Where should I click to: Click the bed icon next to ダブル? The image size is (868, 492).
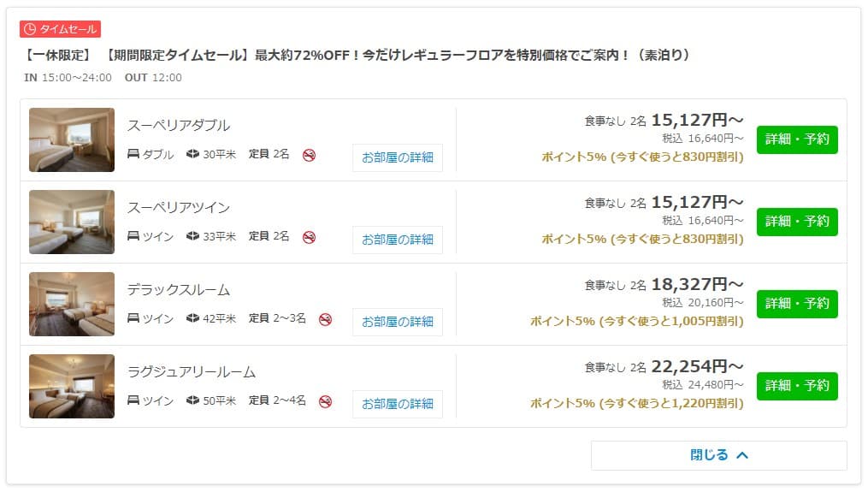tap(133, 153)
